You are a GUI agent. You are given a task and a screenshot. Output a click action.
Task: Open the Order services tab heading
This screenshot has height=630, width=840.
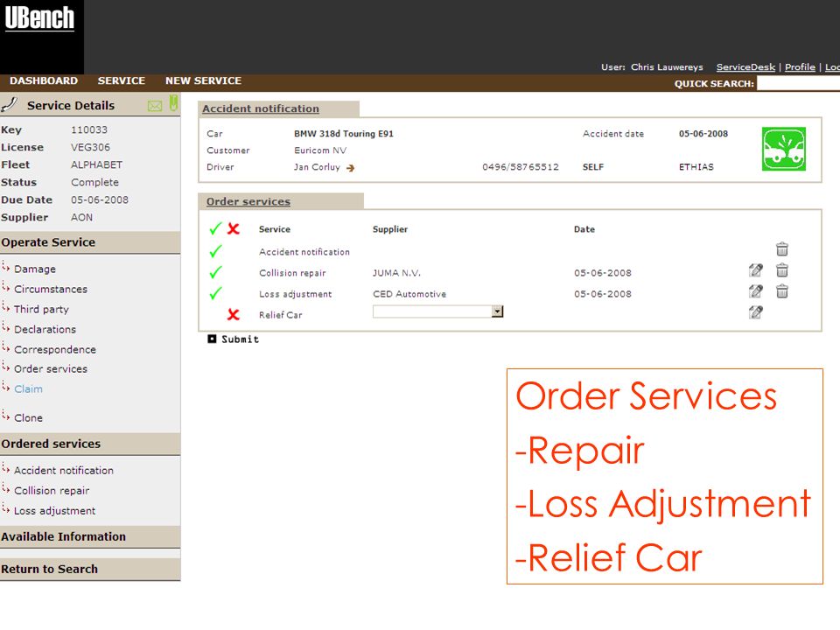click(248, 201)
